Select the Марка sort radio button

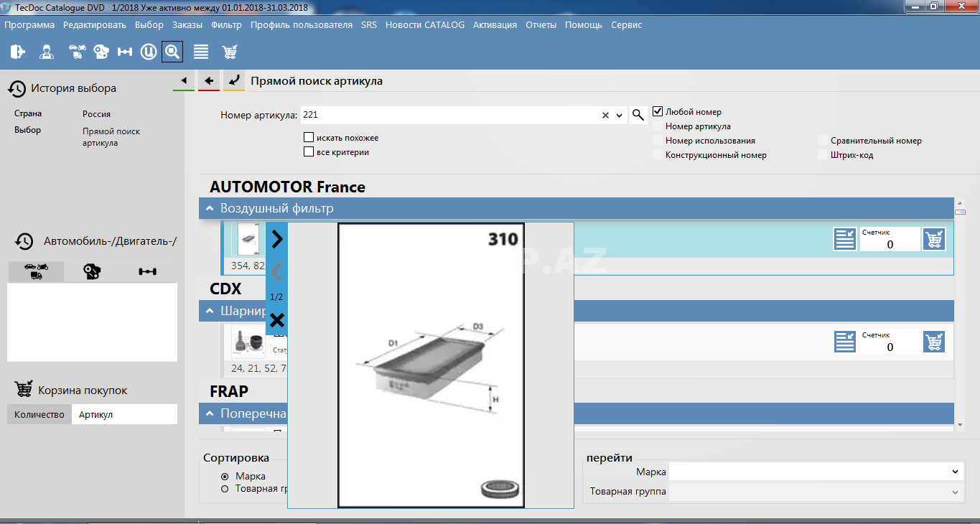pyautogui.click(x=225, y=476)
